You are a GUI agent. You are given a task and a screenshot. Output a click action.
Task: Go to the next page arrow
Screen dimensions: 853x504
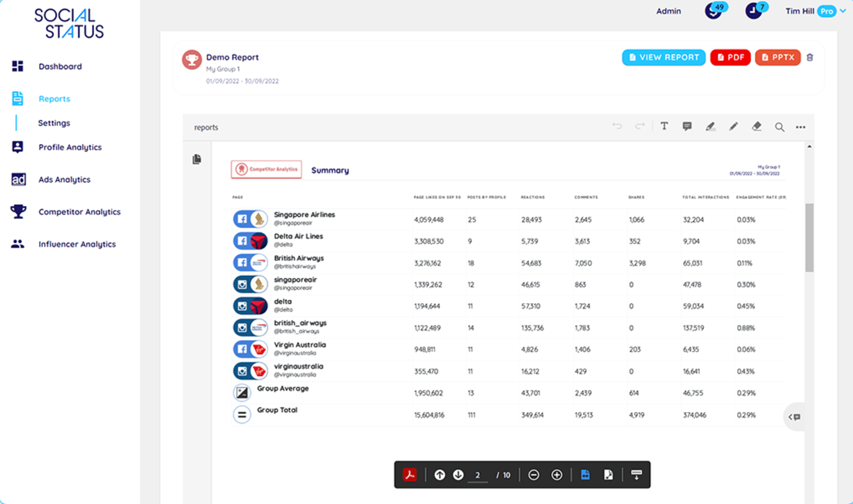pyautogui.click(x=458, y=475)
